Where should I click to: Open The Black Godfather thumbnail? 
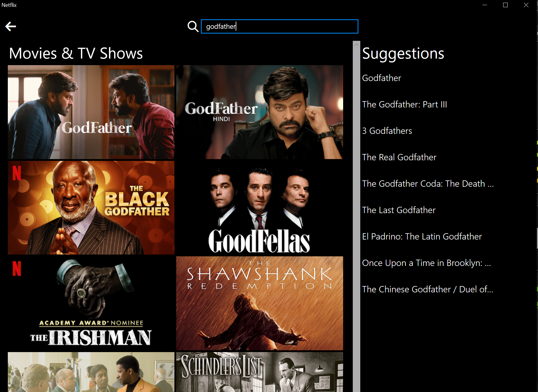91,208
